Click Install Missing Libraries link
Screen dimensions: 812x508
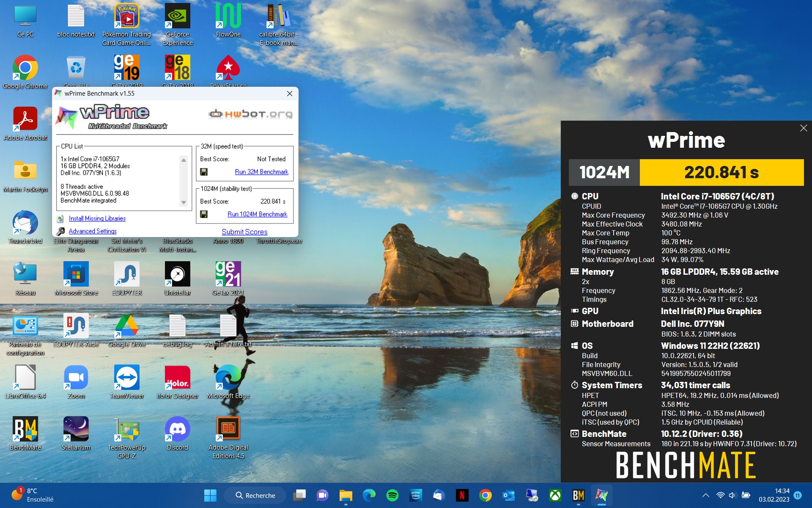pyautogui.click(x=97, y=218)
